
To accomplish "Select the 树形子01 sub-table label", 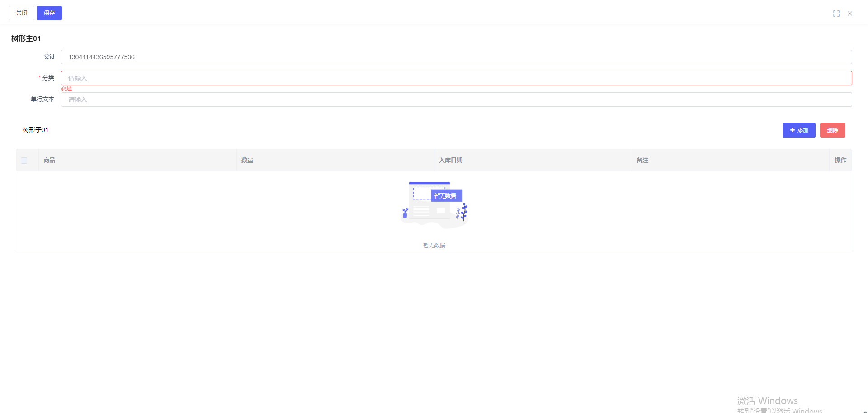I will (x=35, y=130).
